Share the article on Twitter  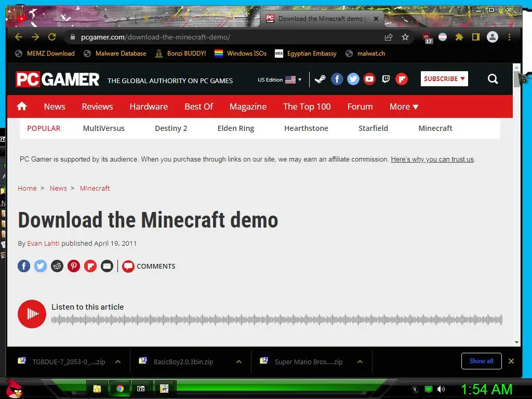[x=41, y=266]
